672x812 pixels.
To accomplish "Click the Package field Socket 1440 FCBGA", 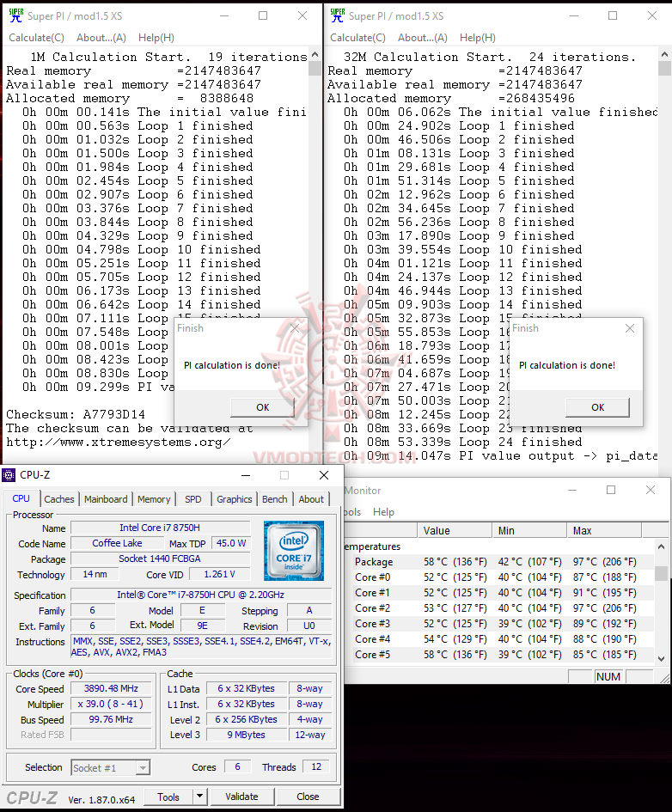I will [x=160, y=559].
